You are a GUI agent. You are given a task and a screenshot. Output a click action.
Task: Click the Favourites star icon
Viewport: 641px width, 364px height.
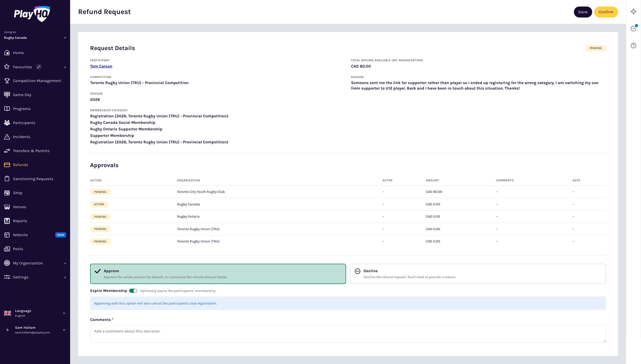(7, 67)
